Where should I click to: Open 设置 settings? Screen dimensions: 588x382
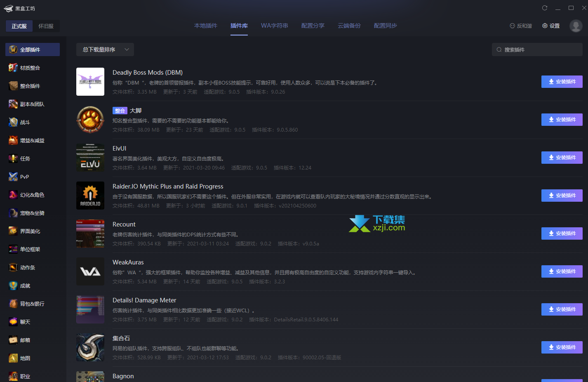click(551, 26)
